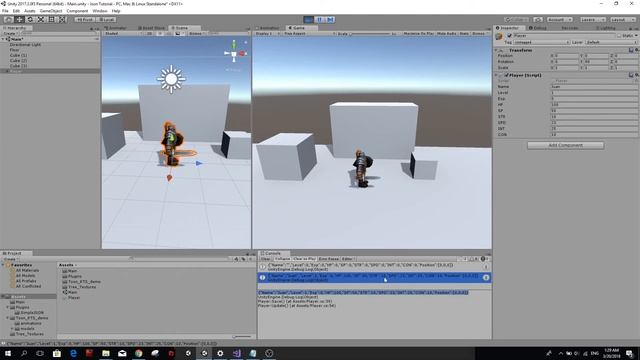Select the Rotate tool in Unity toolbar

pyautogui.click(x=30, y=19)
